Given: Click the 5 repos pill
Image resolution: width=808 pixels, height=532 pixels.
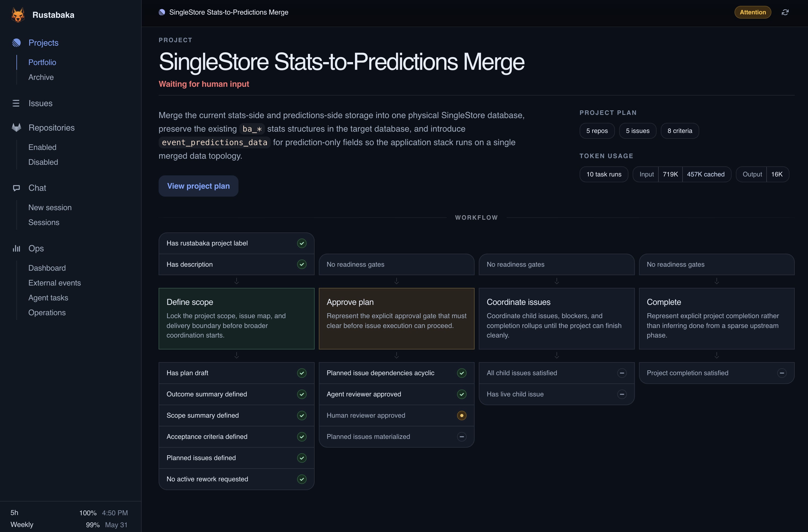Looking at the screenshot, I should click(597, 131).
